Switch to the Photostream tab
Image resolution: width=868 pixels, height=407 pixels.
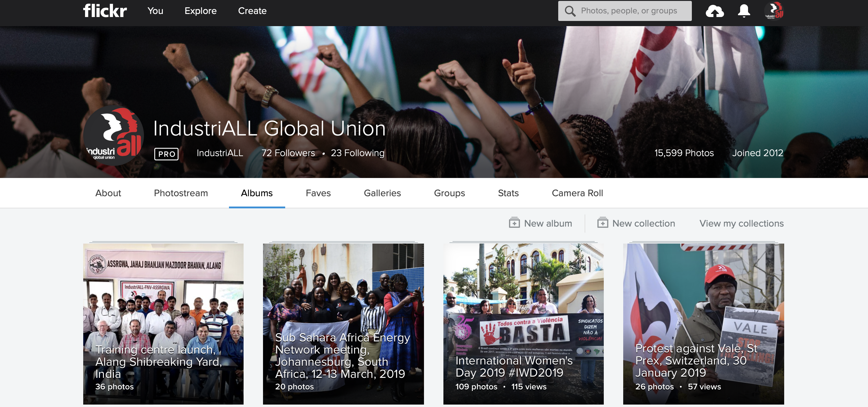[181, 193]
